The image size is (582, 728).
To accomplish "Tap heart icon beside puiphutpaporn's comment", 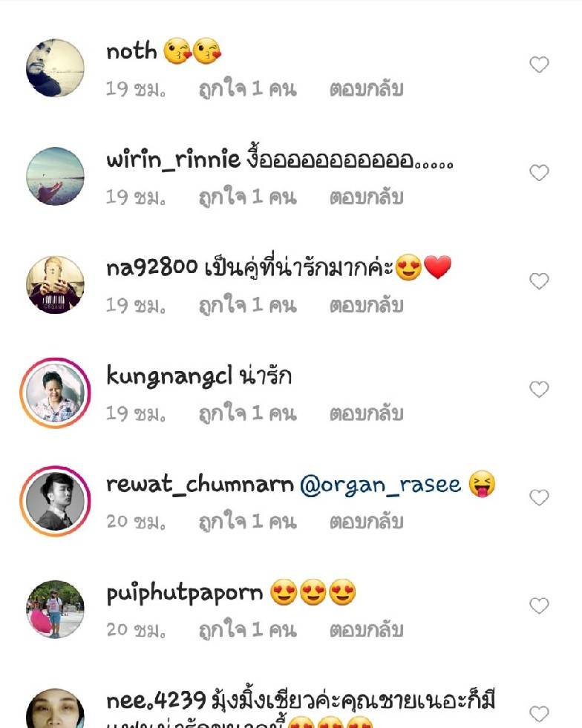I will click(x=539, y=606).
